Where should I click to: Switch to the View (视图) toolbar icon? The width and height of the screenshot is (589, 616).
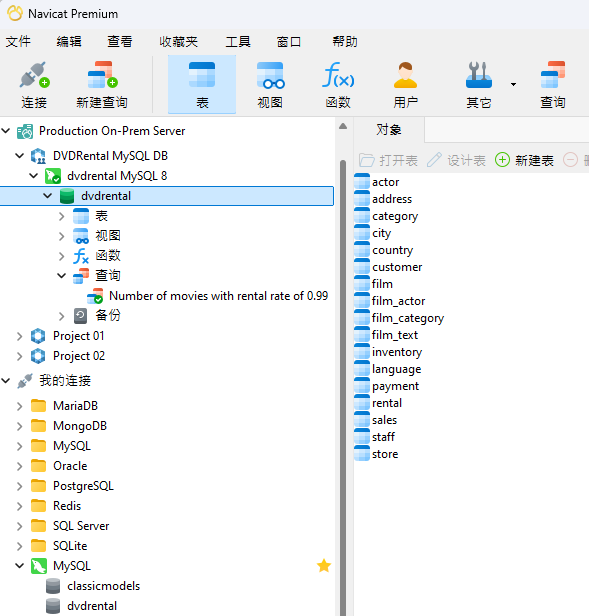click(270, 75)
